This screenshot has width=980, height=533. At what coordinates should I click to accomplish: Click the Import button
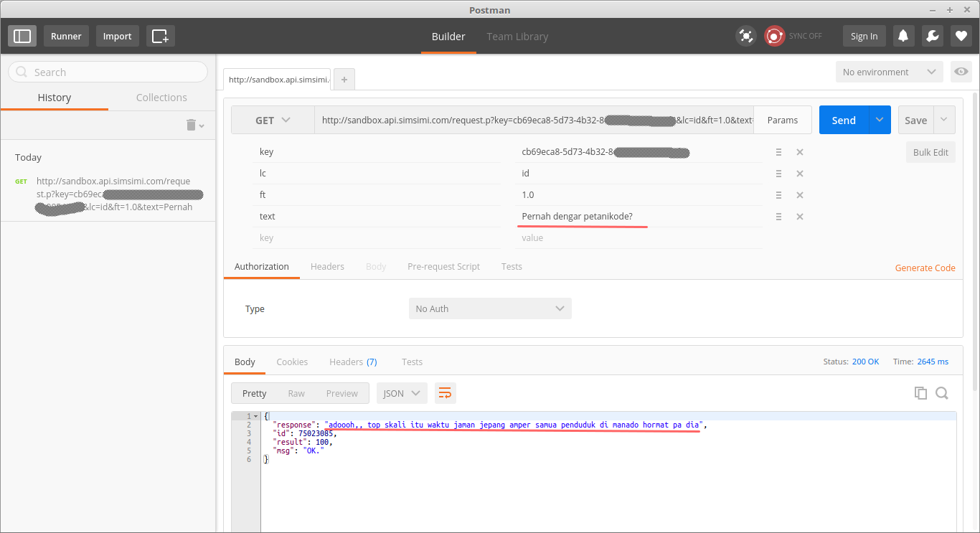(x=117, y=36)
